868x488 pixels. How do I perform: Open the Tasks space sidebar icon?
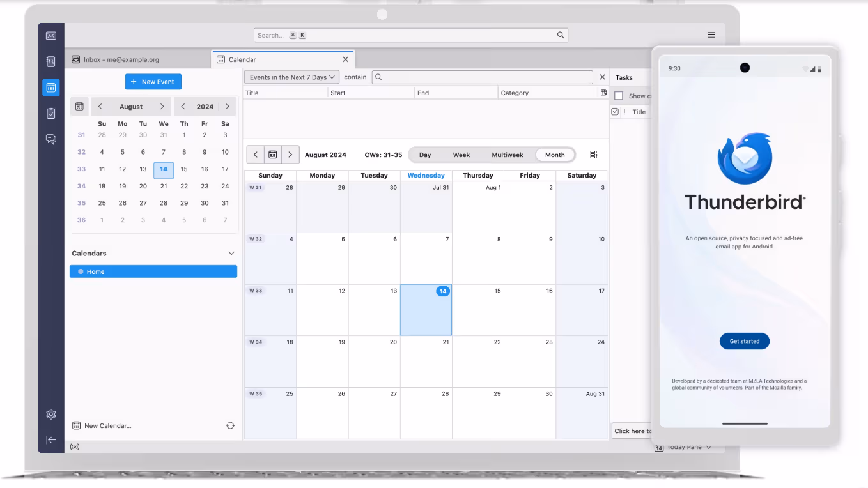pos(51,113)
